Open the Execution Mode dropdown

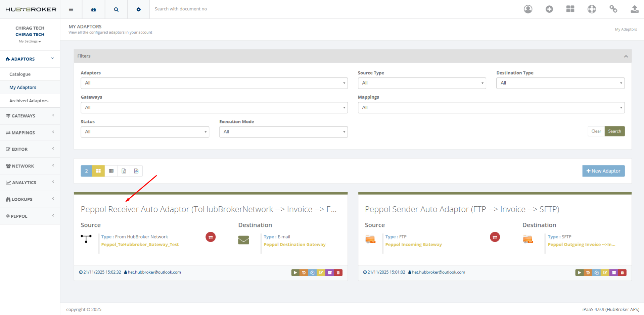click(283, 132)
